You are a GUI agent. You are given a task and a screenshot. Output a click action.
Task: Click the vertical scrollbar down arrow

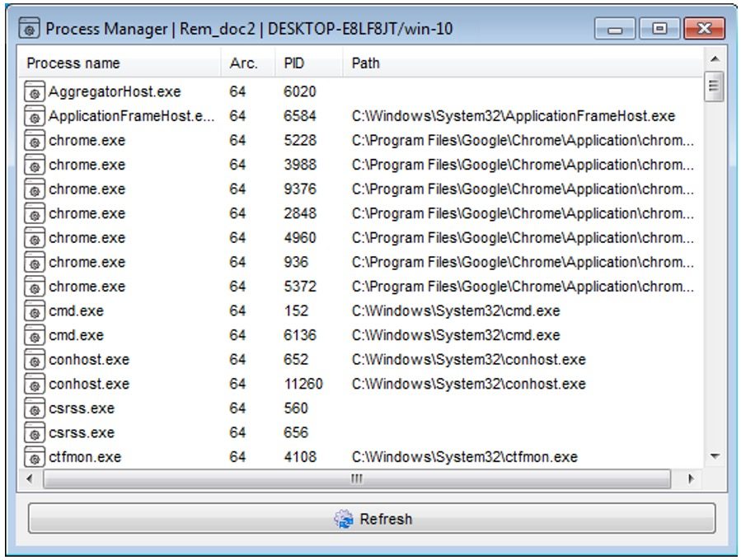pyautogui.click(x=714, y=456)
